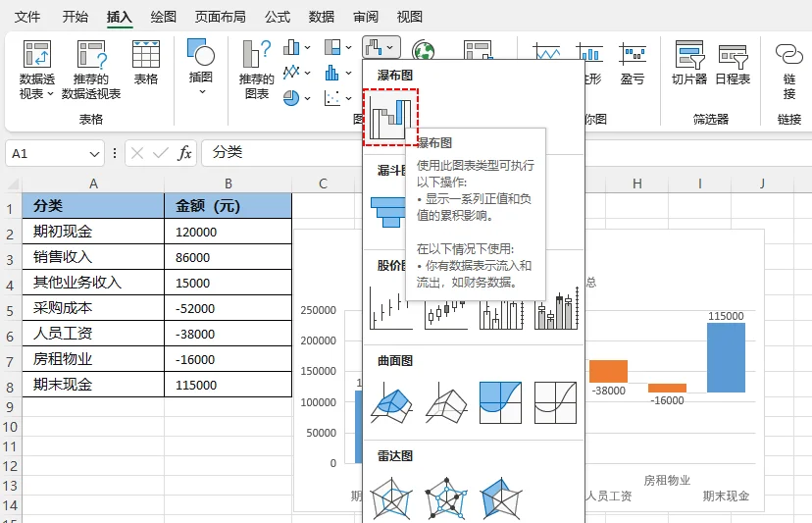Choose the filled radar chart
The width and height of the screenshot is (812, 523).
coord(500,498)
